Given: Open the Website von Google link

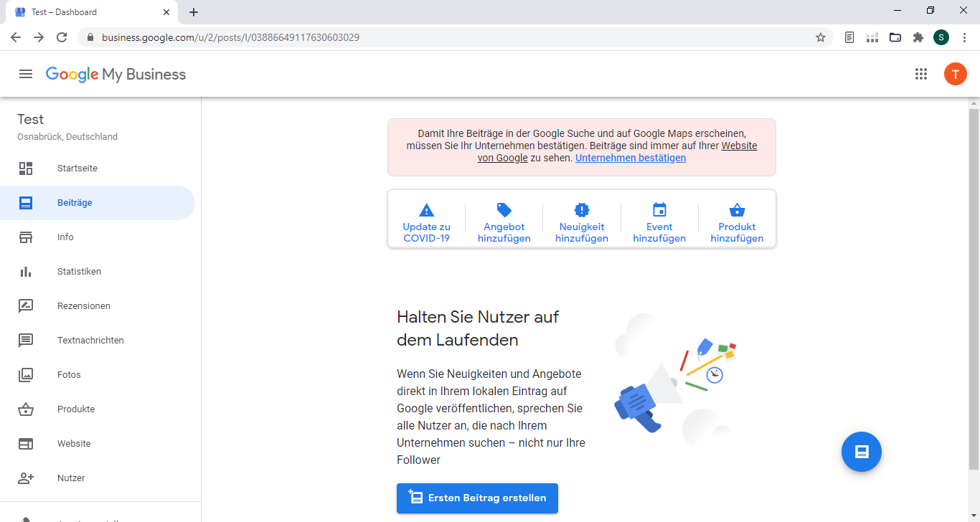Looking at the screenshot, I should tap(739, 146).
